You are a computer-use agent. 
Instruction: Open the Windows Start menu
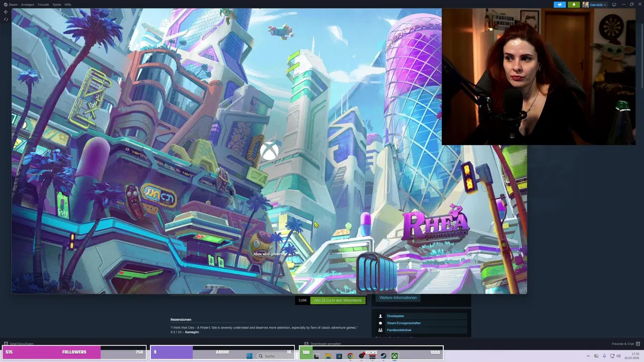[x=250, y=356]
